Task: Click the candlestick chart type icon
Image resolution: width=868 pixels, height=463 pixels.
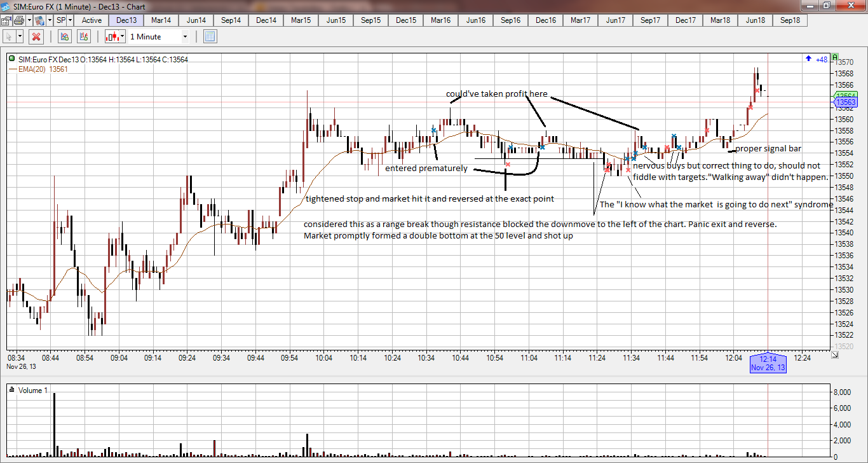Action: (112, 36)
